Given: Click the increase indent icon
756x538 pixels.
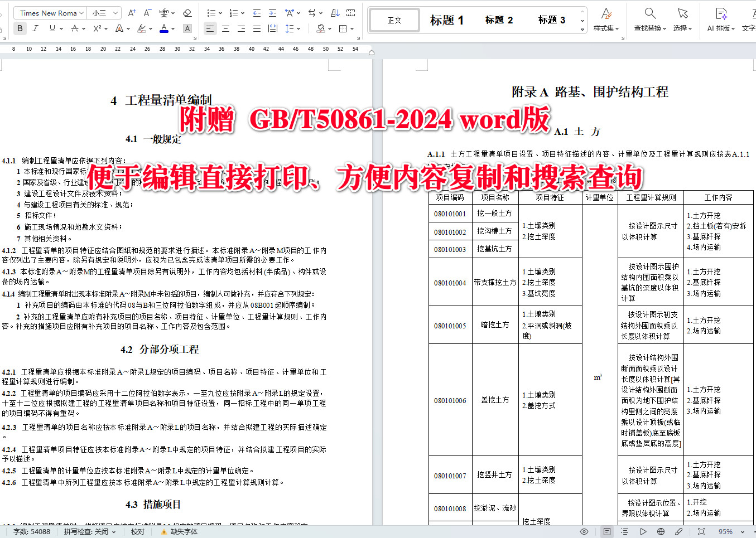Looking at the screenshot, I should (271, 12).
